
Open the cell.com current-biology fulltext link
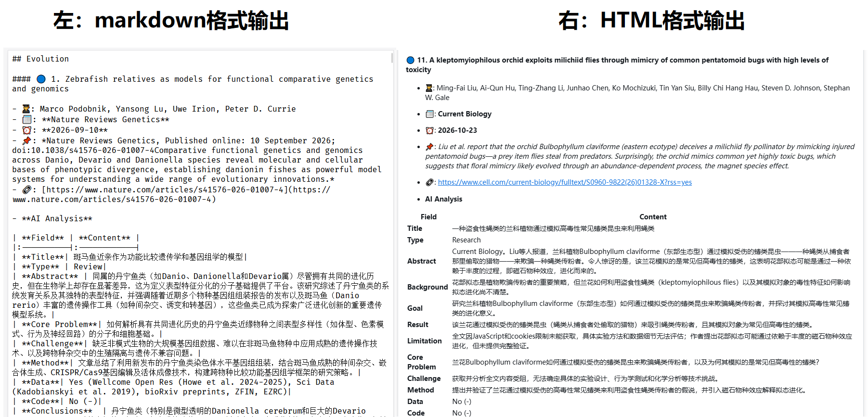coord(565,182)
